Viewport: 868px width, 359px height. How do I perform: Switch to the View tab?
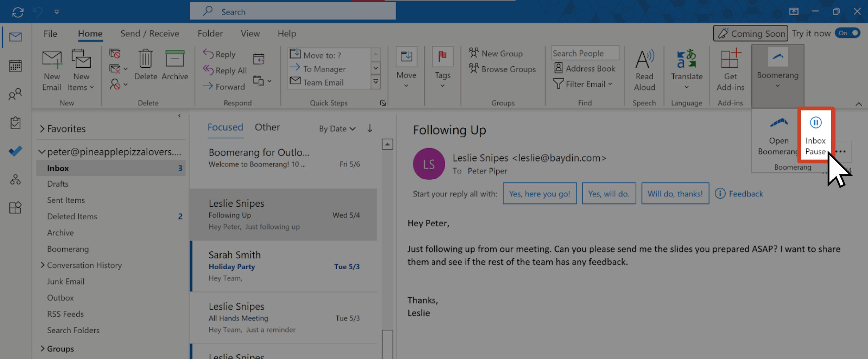click(x=250, y=33)
